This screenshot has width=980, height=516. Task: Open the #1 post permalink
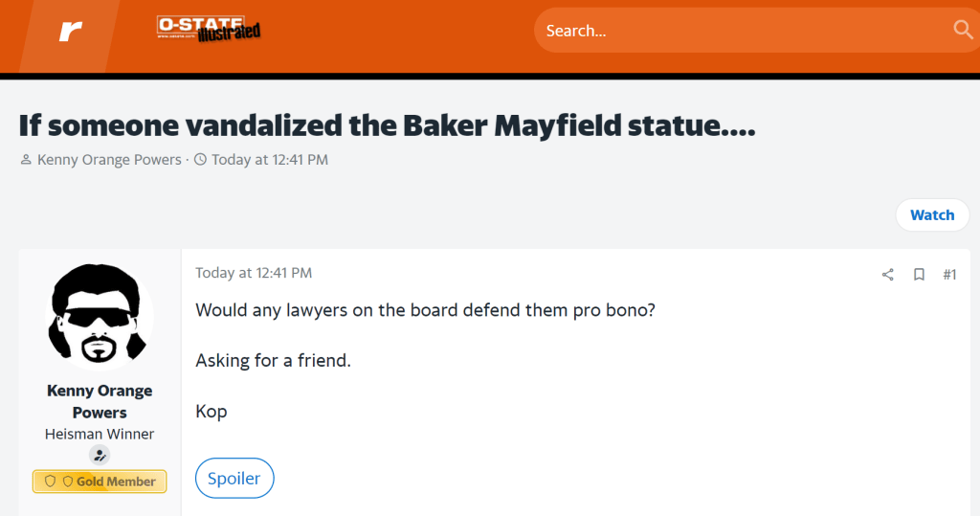click(x=949, y=275)
